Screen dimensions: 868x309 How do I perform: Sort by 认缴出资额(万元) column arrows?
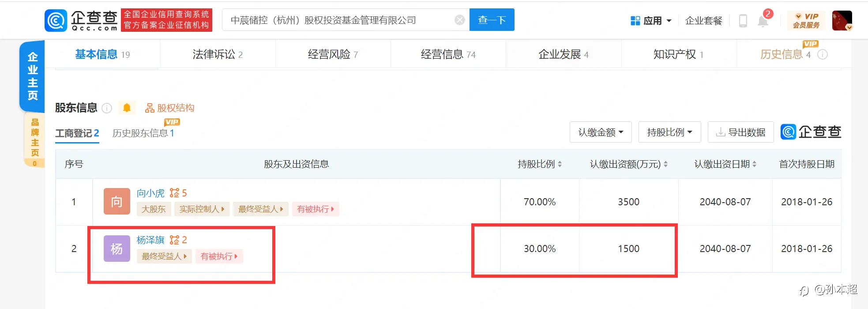[x=665, y=164]
